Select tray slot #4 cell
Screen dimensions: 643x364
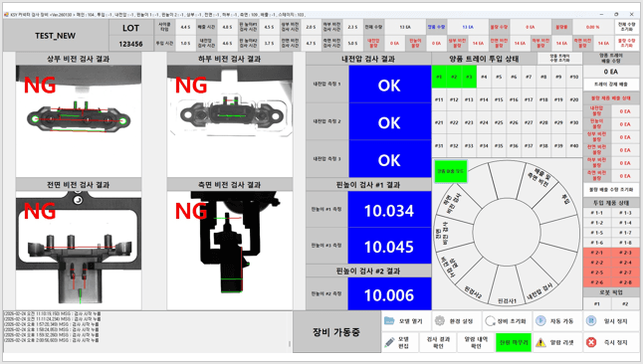pos(484,77)
